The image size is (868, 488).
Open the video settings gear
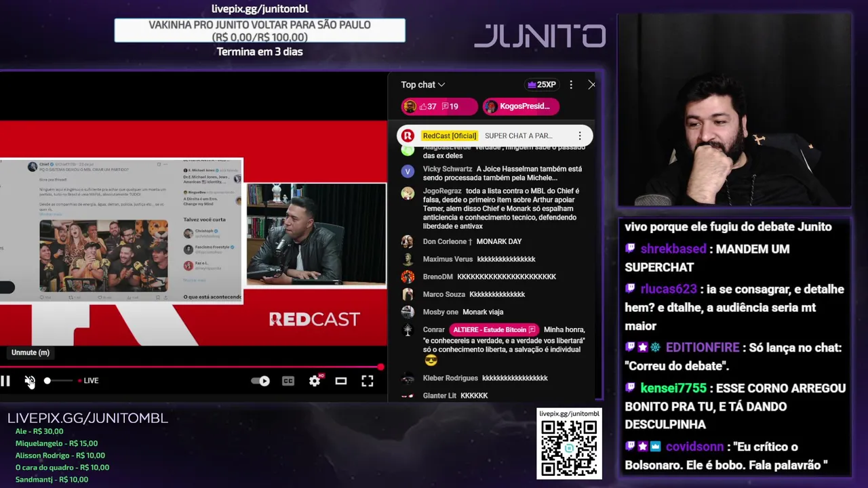pos(315,381)
